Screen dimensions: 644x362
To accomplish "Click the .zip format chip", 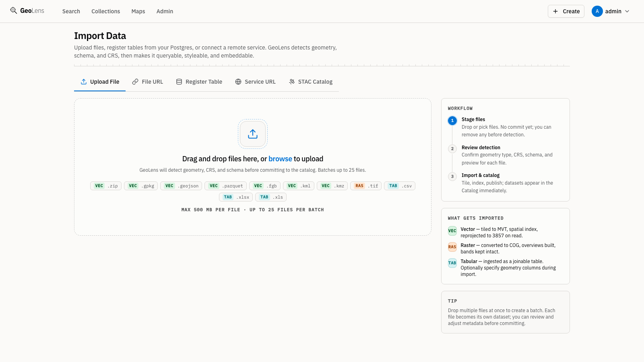I will [106, 186].
